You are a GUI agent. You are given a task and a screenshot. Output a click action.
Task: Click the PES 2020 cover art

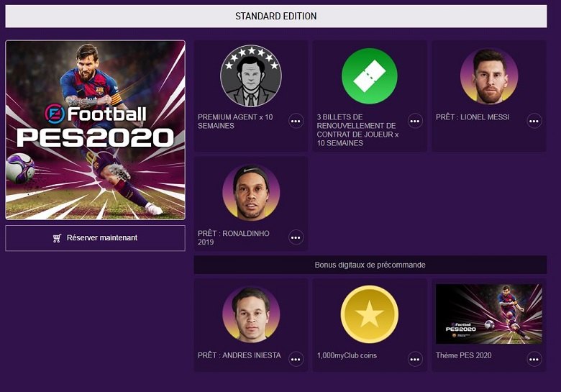coord(95,129)
